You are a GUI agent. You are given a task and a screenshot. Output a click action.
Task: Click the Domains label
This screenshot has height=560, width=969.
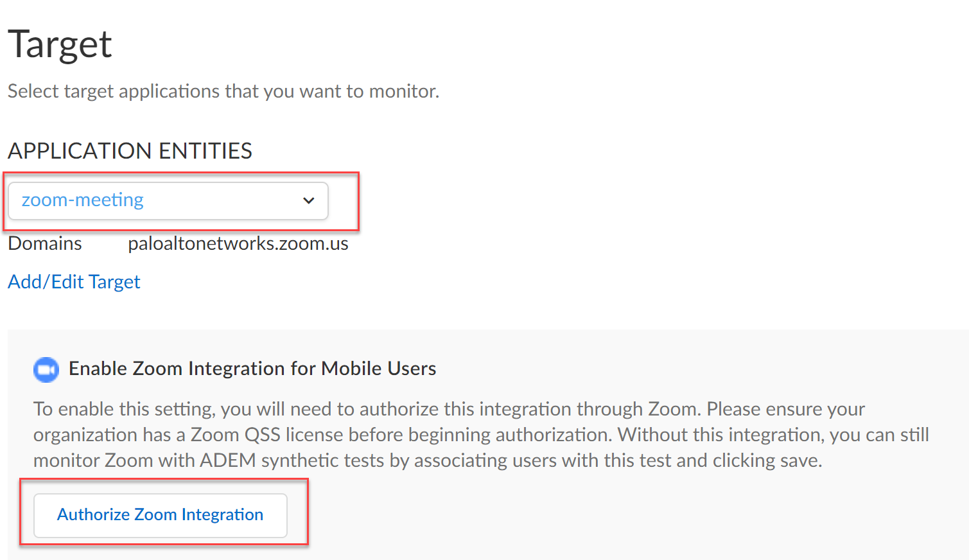click(x=45, y=244)
